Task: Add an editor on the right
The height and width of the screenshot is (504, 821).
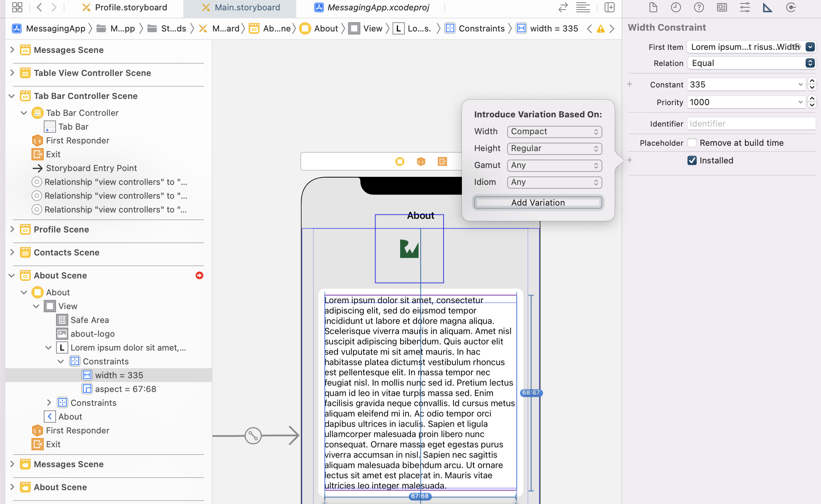Action: tap(610, 7)
